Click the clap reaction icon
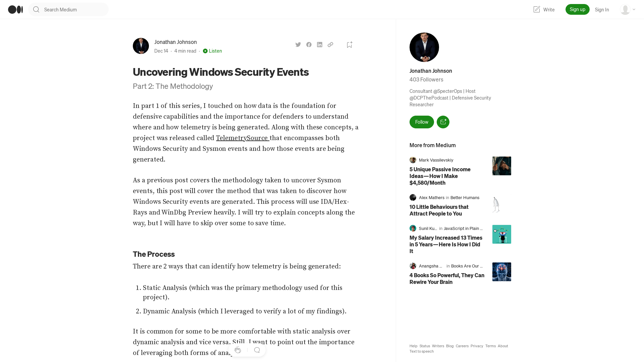Image resolution: width=644 pixels, height=362 pixels. pos(238,350)
